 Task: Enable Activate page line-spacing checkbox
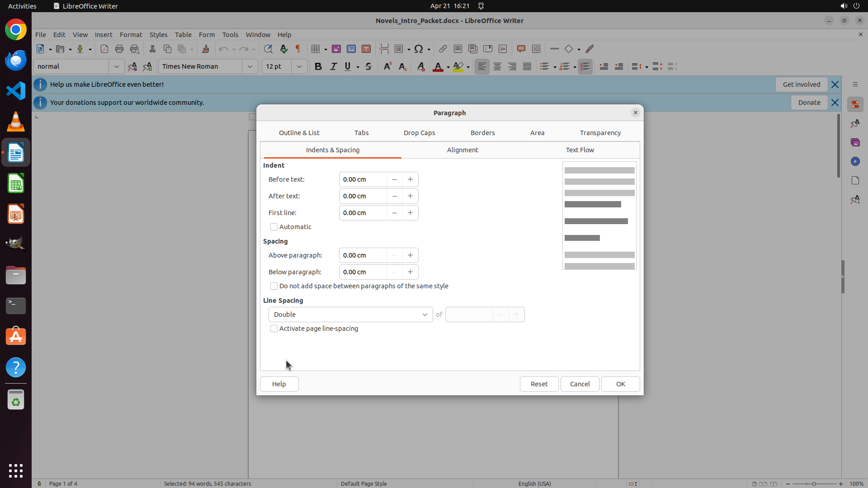click(274, 328)
